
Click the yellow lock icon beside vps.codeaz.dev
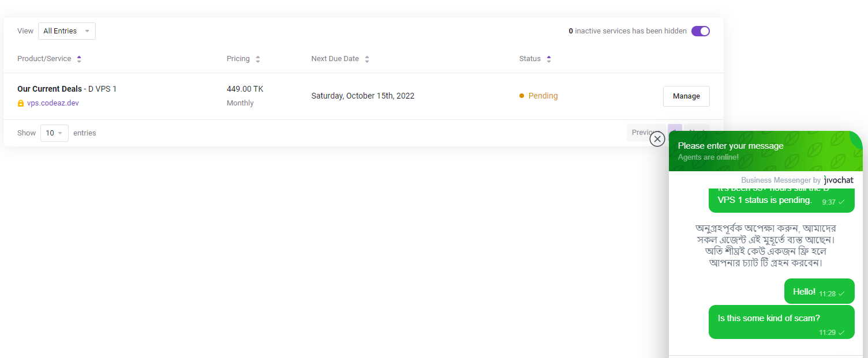tap(21, 103)
